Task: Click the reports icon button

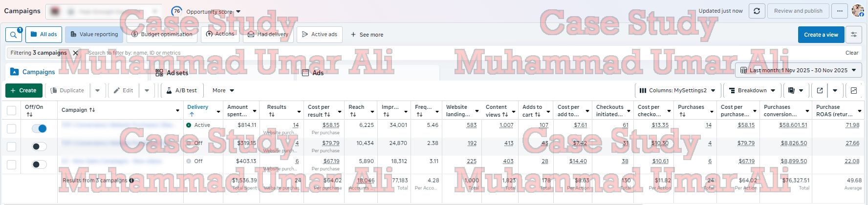Action: point(792,90)
